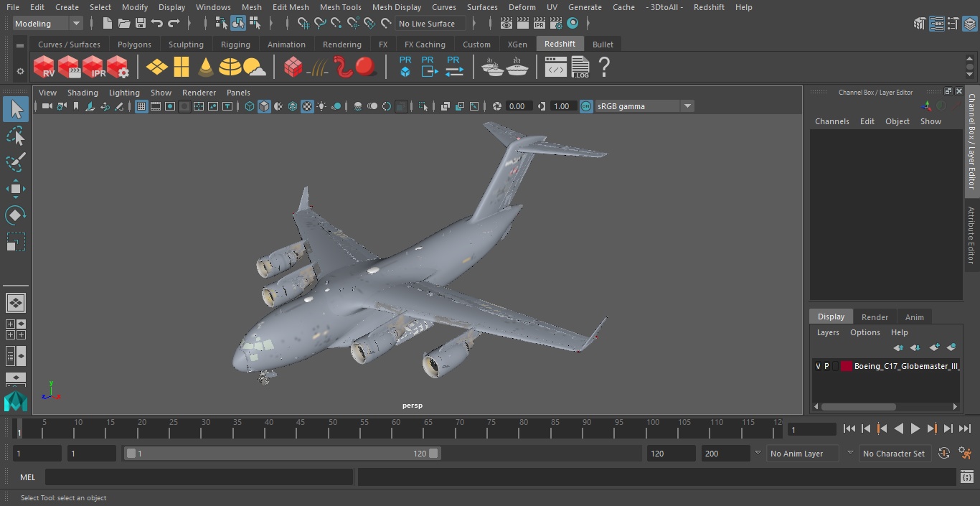Open Redshift render settings gear shelf icon

(118, 67)
